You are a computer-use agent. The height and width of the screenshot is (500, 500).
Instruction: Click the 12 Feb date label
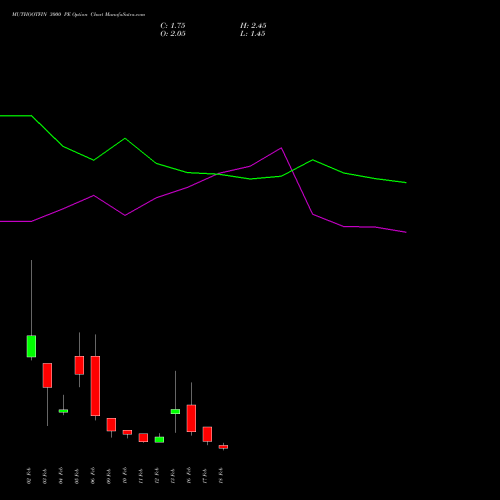pos(157,476)
